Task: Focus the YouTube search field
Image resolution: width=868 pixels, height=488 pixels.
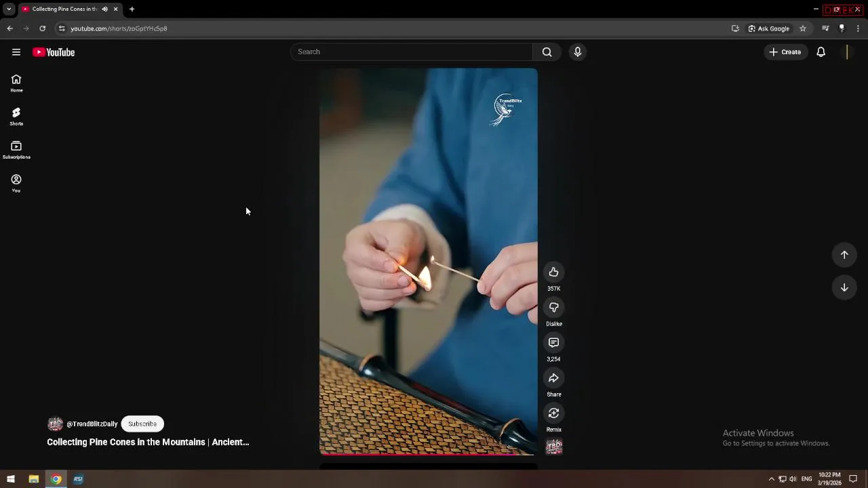Action: tap(412, 52)
